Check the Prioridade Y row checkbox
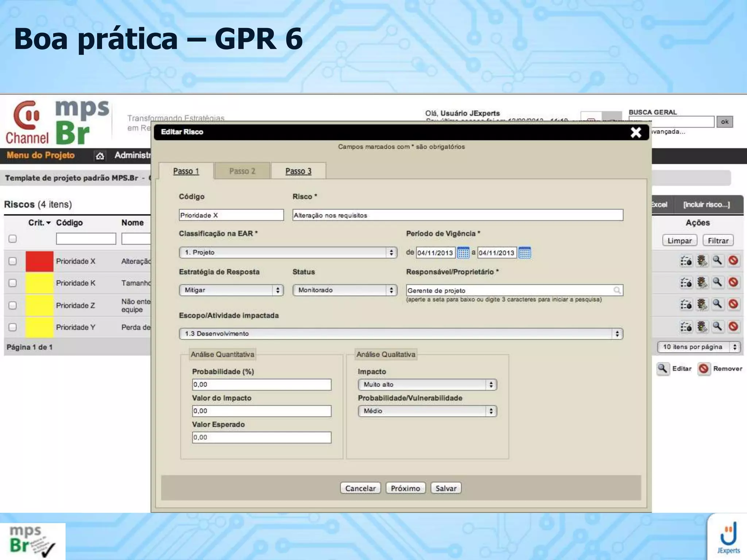The height and width of the screenshot is (560, 747). point(13,327)
